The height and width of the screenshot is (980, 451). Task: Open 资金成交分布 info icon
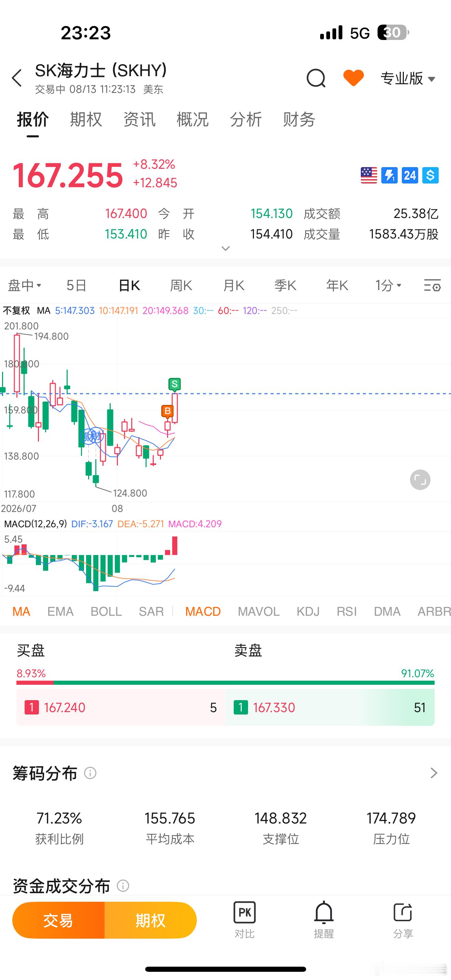point(123,886)
